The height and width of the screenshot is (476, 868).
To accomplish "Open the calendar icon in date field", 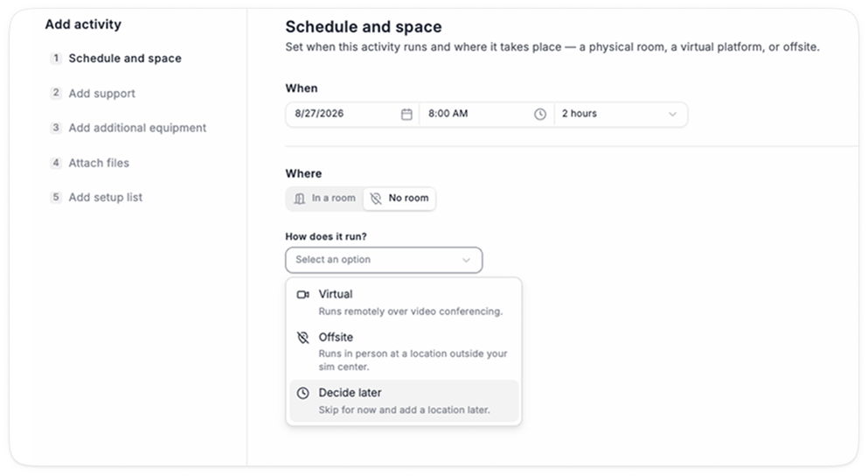I will point(406,114).
